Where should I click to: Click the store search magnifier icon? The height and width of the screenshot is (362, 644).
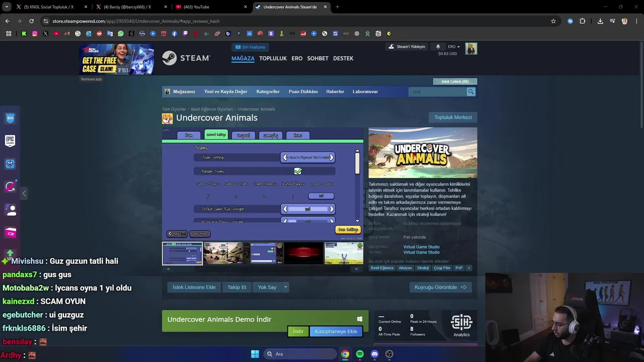pyautogui.click(x=471, y=92)
